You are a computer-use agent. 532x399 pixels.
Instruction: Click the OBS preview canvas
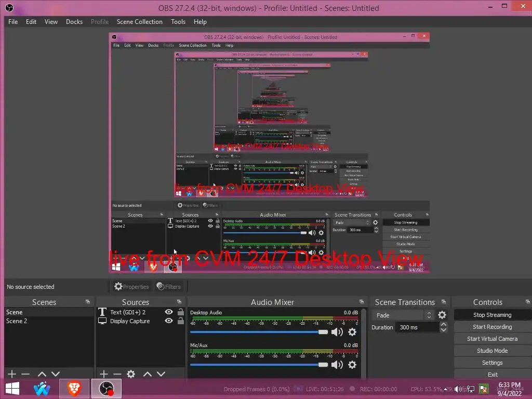(x=269, y=153)
